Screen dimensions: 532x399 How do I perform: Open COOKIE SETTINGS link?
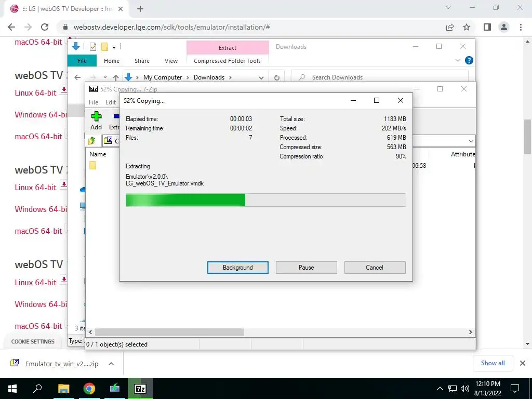pyautogui.click(x=33, y=342)
